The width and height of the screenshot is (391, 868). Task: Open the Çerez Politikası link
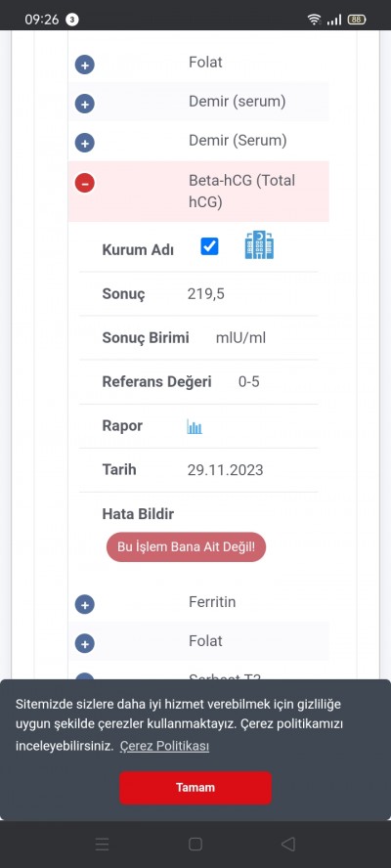click(x=164, y=746)
